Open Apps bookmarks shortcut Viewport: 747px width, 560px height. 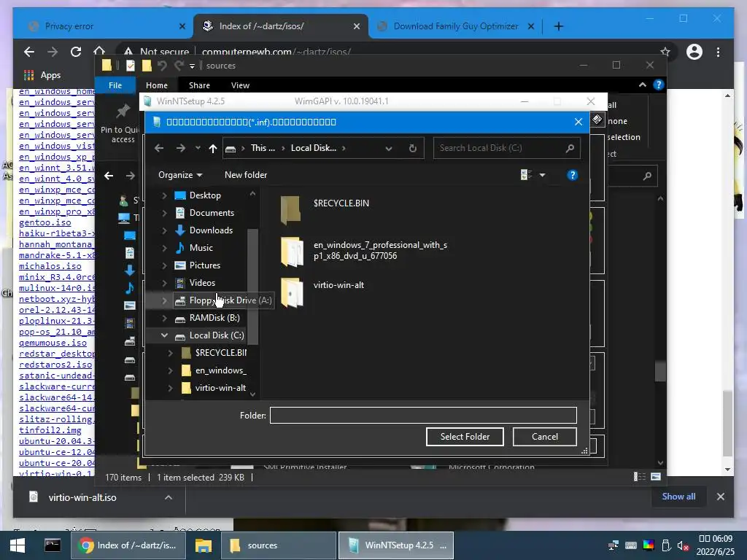pos(42,75)
